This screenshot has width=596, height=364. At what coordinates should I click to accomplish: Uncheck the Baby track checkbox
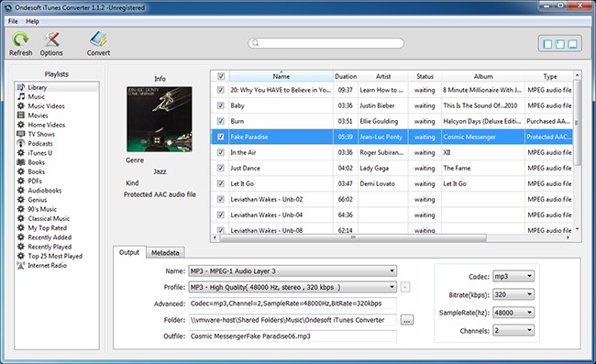(220, 105)
